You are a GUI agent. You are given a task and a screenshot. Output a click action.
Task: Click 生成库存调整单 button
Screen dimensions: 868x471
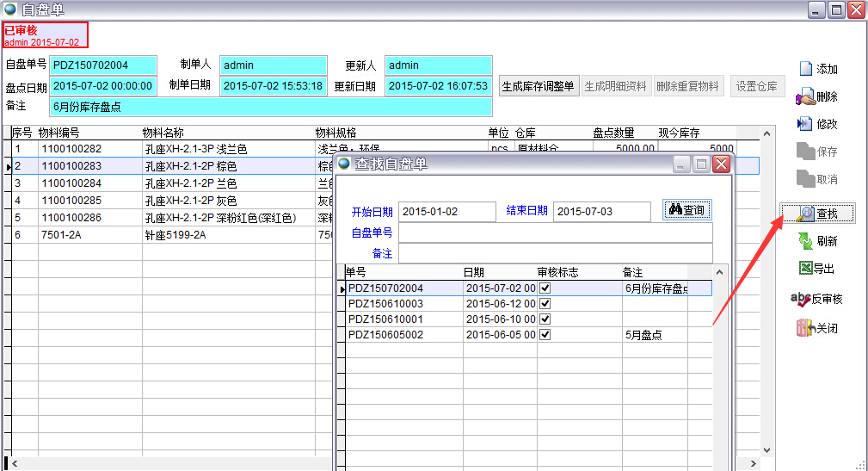539,86
